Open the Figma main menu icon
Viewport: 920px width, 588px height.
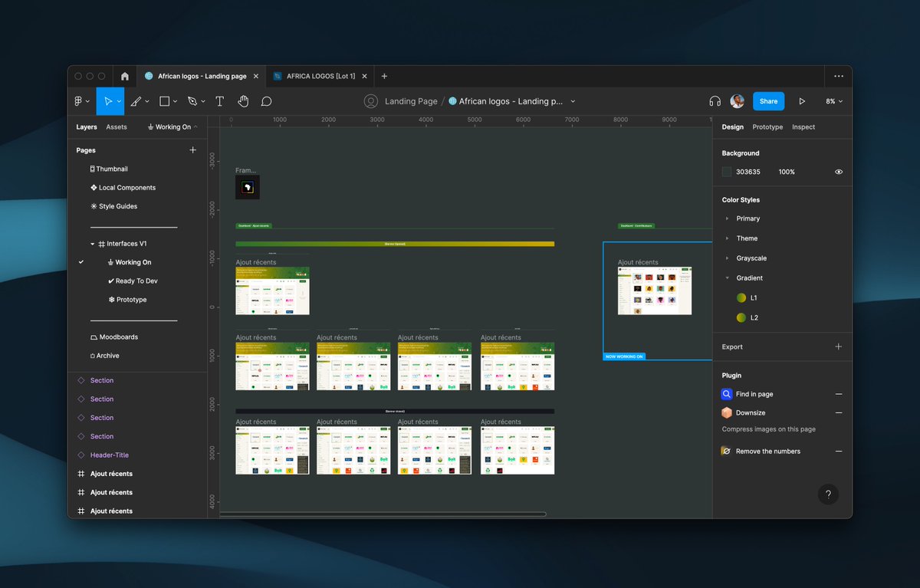coord(78,101)
